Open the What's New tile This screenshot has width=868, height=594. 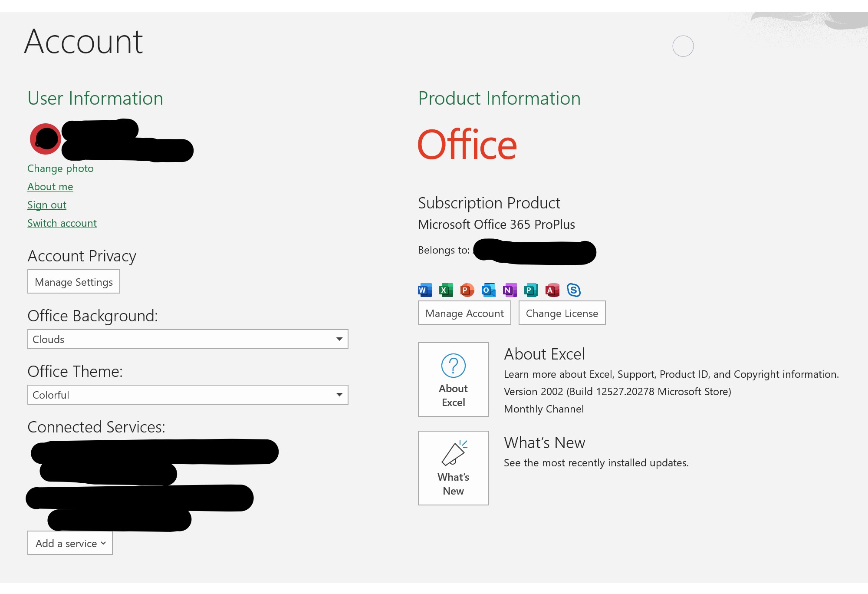coord(453,468)
